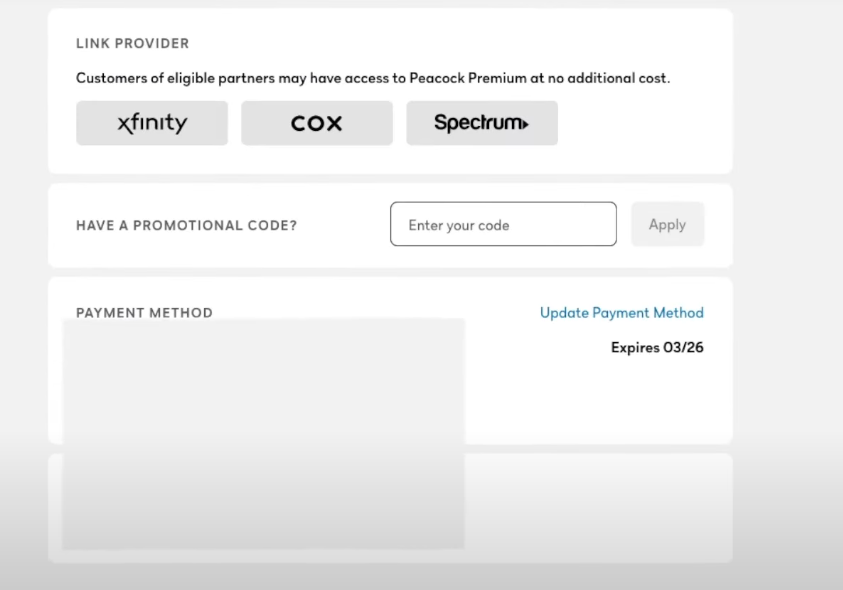Focus the Enter your code field
Screen dimensions: 843x590
tap(503, 224)
